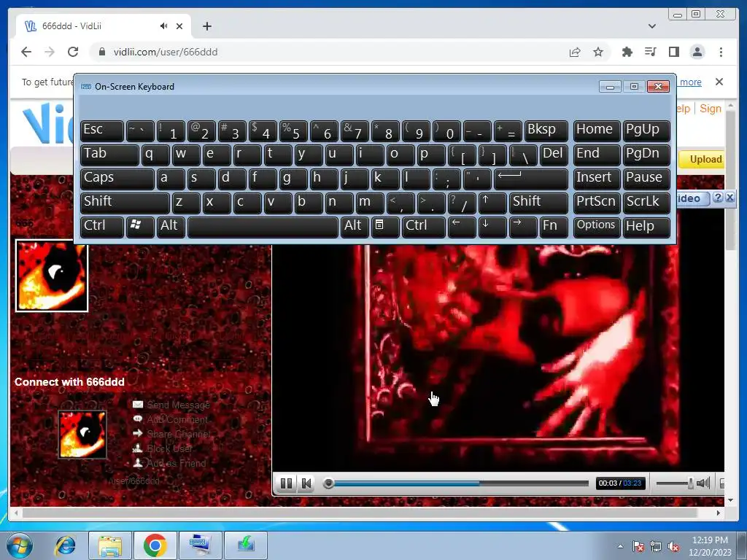Click scroll down arrow on page scrollbar
Image resolution: width=747 pixels, height=560 pixels.
[x=730, y=500]
